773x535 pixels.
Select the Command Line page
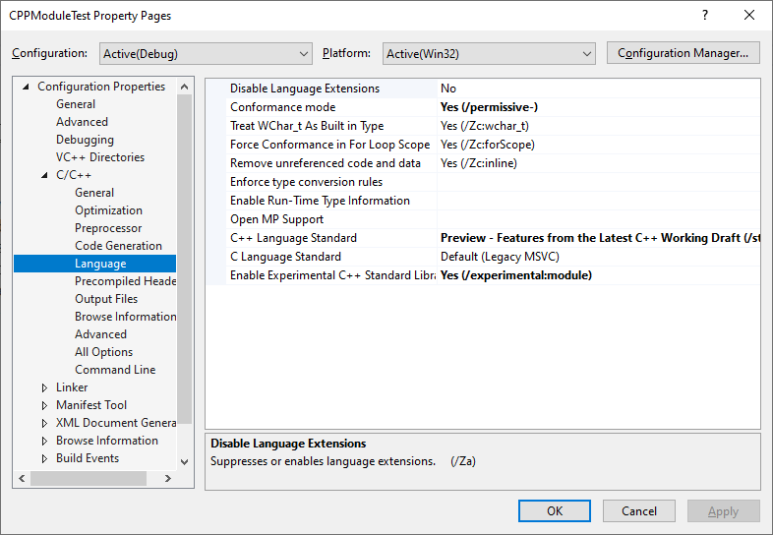pos(115,370)
